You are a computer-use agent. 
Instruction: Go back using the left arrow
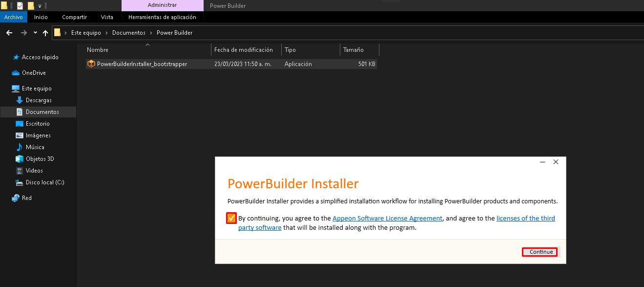pyautogui.click(x=9, y=33)
